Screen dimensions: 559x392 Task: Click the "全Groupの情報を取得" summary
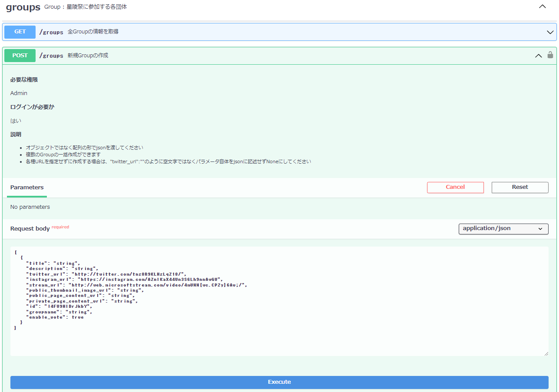[x=93, y=32]
